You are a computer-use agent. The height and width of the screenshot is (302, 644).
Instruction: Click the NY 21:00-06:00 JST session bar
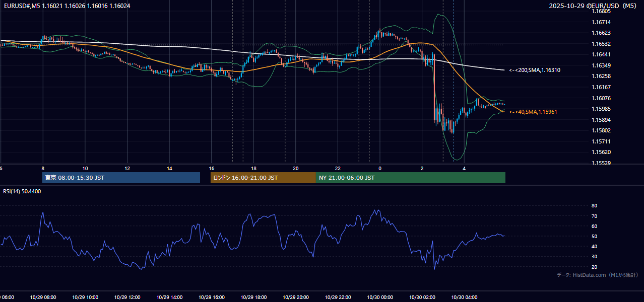(x=410, y=178)
